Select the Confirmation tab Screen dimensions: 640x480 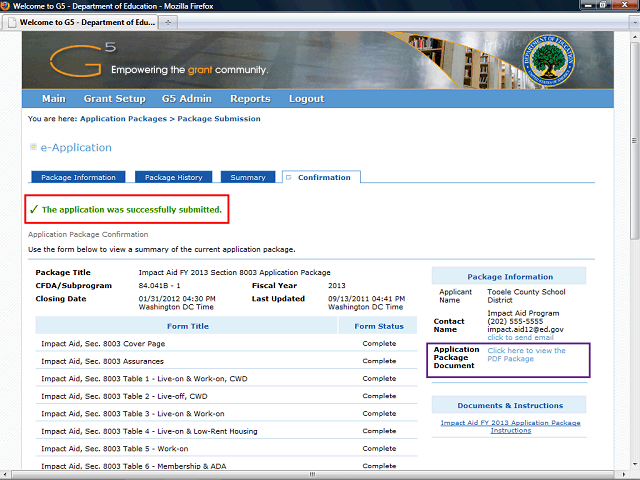tap(323, 177)
